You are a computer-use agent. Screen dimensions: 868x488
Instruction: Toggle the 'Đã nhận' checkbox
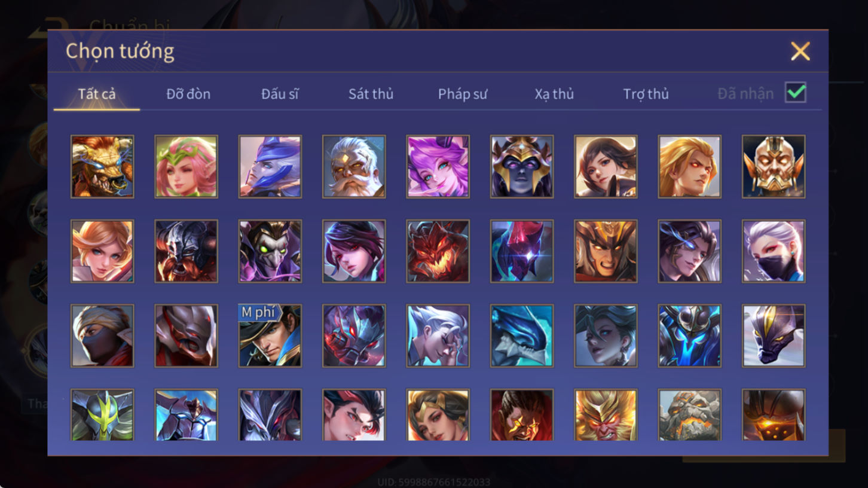point(796,93)
